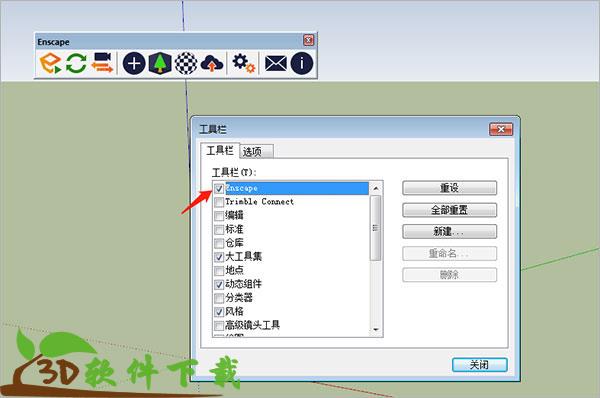Open the Enscape about info icon
The image size is (600, 398).
302,63
